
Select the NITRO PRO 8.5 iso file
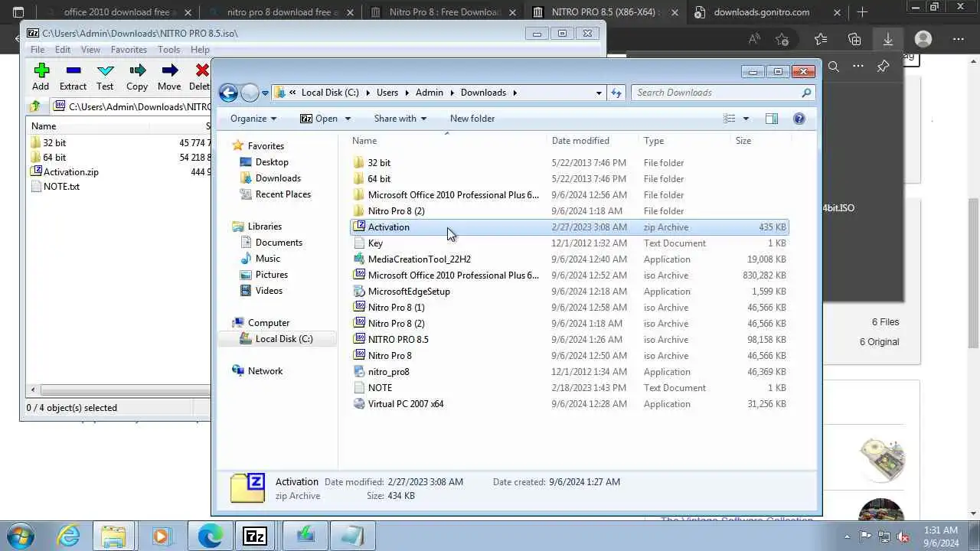(x=569, y=340)
